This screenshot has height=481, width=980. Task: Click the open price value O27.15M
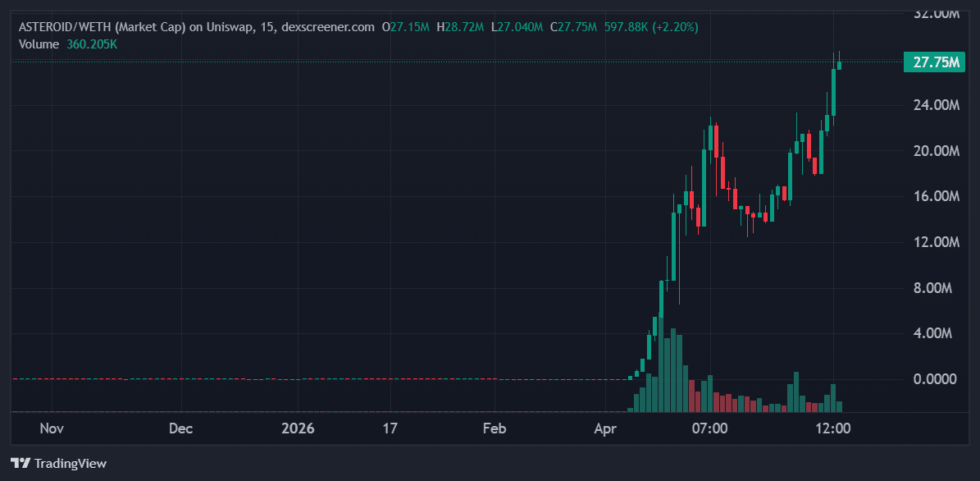point(408,26)
